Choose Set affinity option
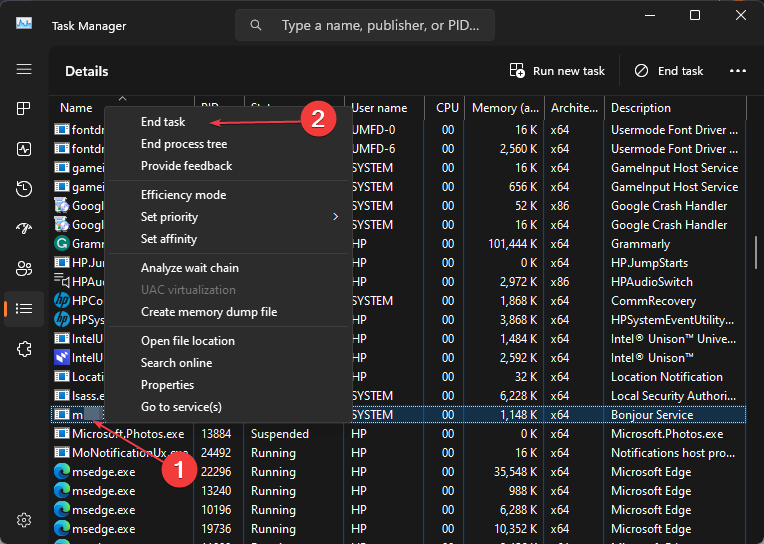 pyautogui.click(x=169, y=239)
